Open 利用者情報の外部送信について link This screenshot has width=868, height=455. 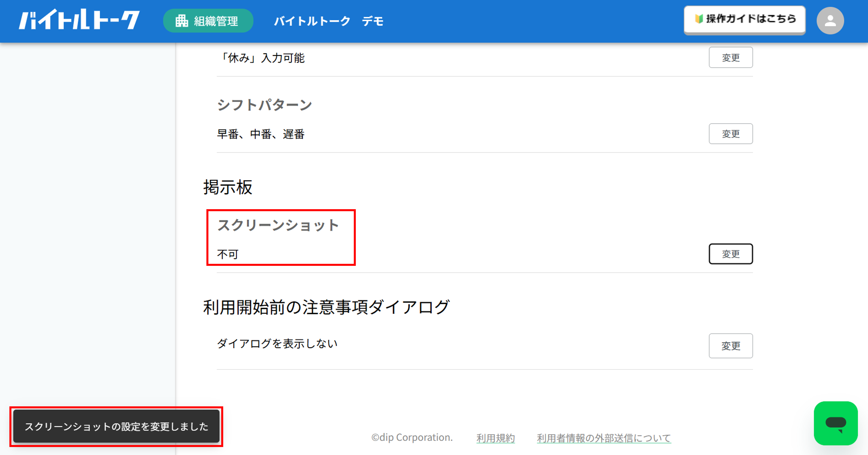click(604, 438)
